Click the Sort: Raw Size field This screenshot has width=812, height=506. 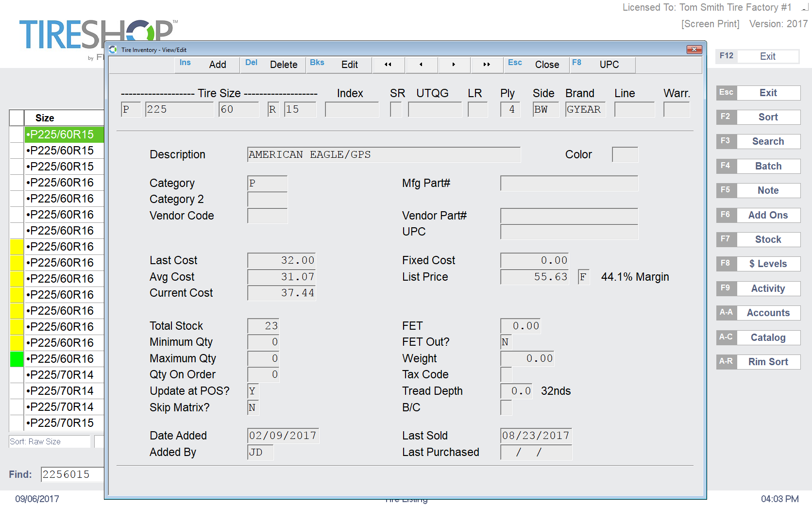(50, 441)
